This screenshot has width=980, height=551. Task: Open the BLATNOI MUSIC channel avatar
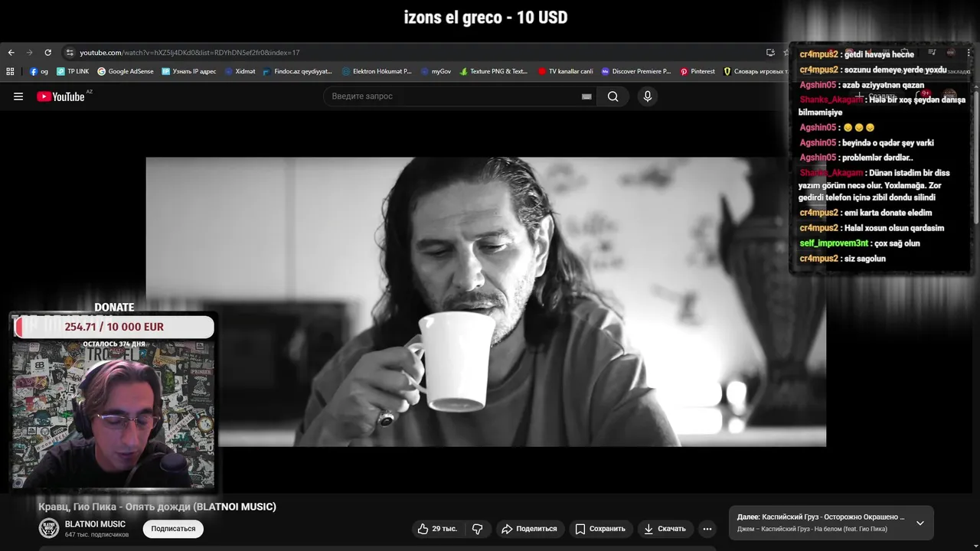tap(49, 528)
